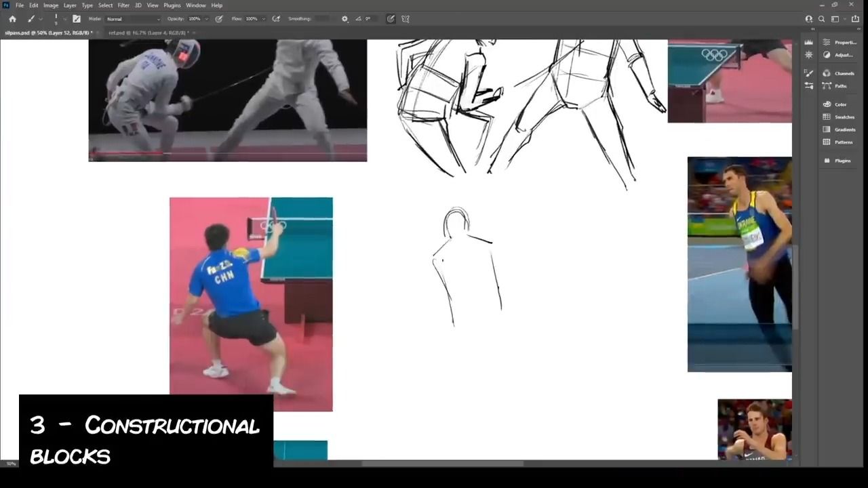Open the blend Mode dropdown showing Normal
This screenshot has width=868, height=488.
tap(134, 19)
